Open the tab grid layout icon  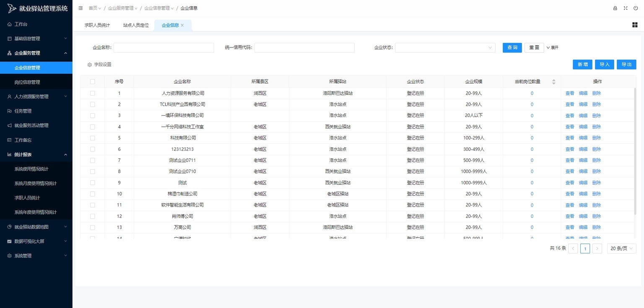[x=634, y=25]
